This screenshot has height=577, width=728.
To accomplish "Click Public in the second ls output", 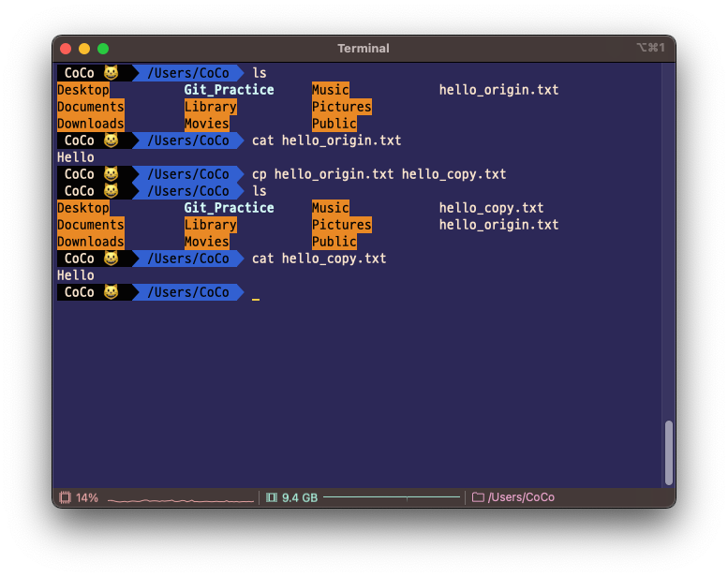I will pyautogui.click(x=334, y=242).
